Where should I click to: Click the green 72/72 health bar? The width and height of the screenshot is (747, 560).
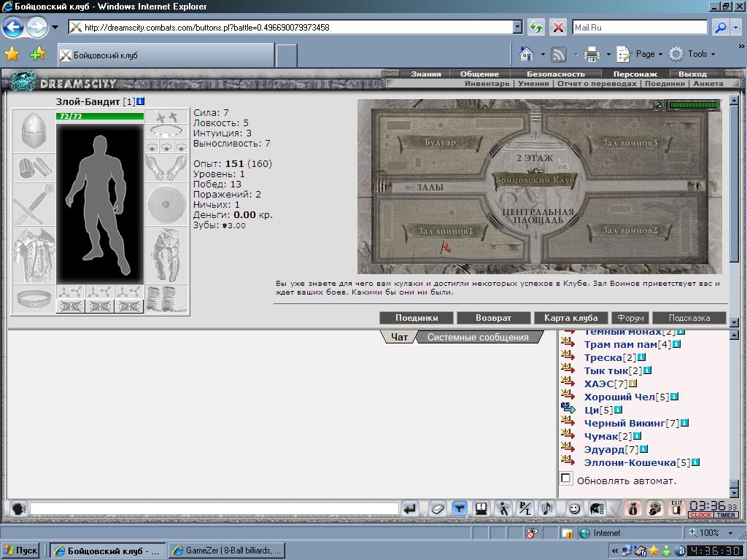pyautogui.click(x=99, y=116)
